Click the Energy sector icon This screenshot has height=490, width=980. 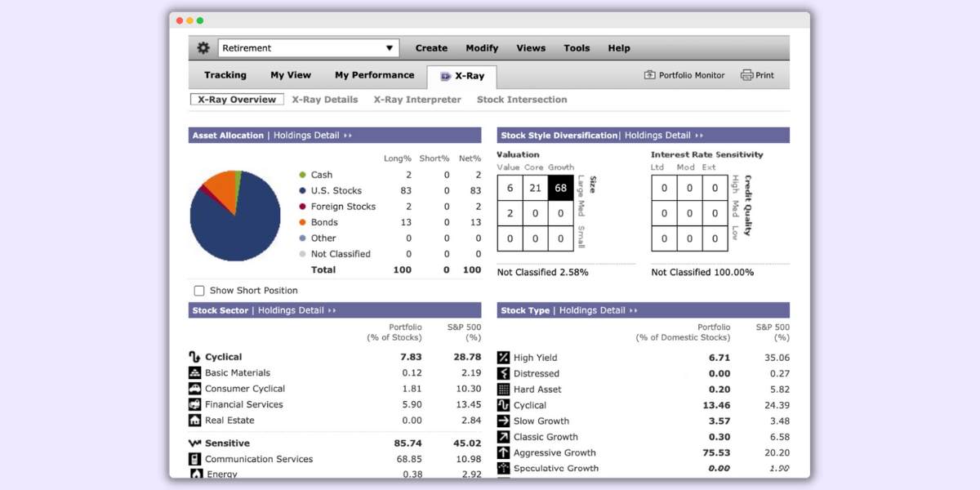click(196, 474)
